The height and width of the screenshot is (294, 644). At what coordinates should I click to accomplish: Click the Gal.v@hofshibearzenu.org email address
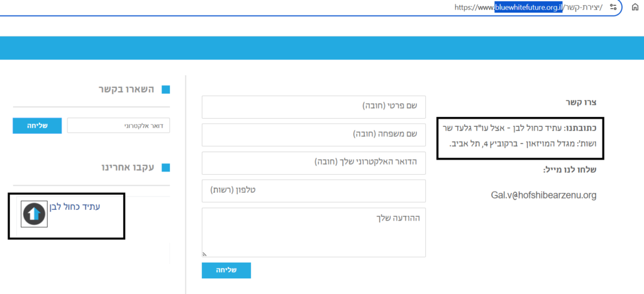[543, 195]
